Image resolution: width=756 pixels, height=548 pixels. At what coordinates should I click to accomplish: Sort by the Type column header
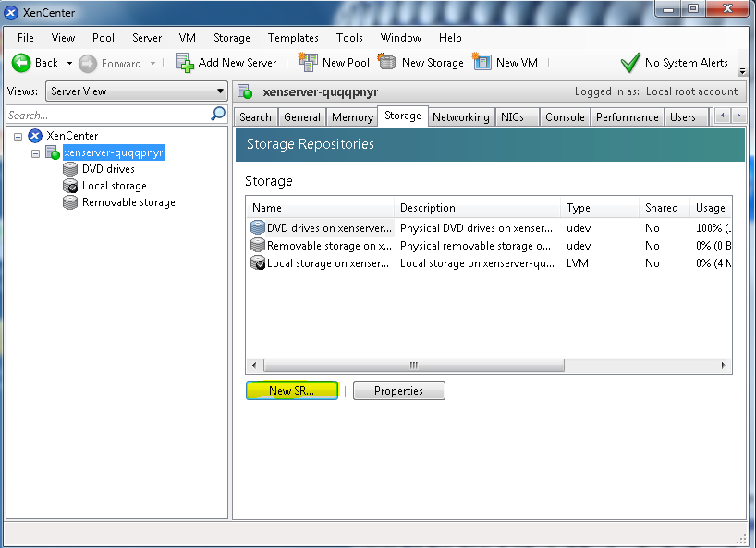600,208
